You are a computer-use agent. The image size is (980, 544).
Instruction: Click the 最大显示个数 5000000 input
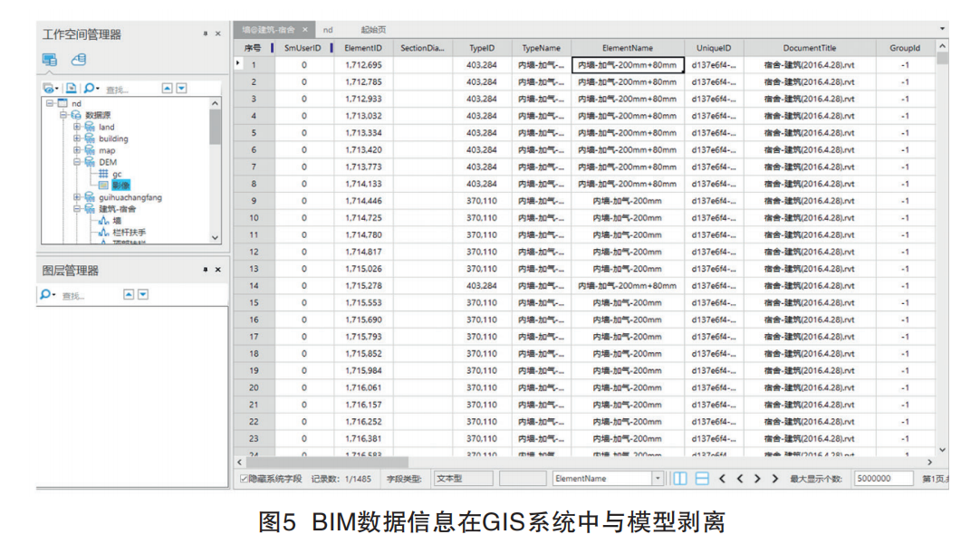coord(883,479)
